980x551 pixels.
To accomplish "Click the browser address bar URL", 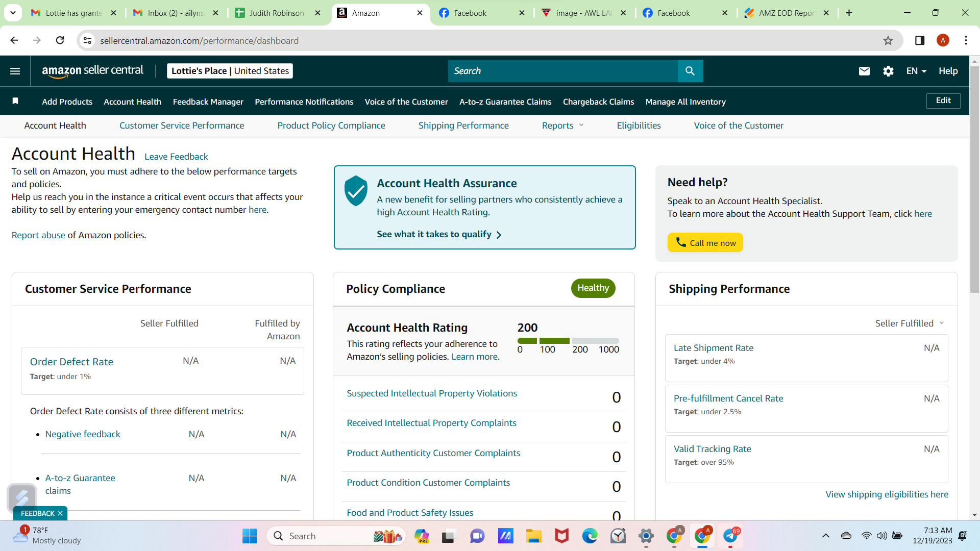I will click(199, 40).
